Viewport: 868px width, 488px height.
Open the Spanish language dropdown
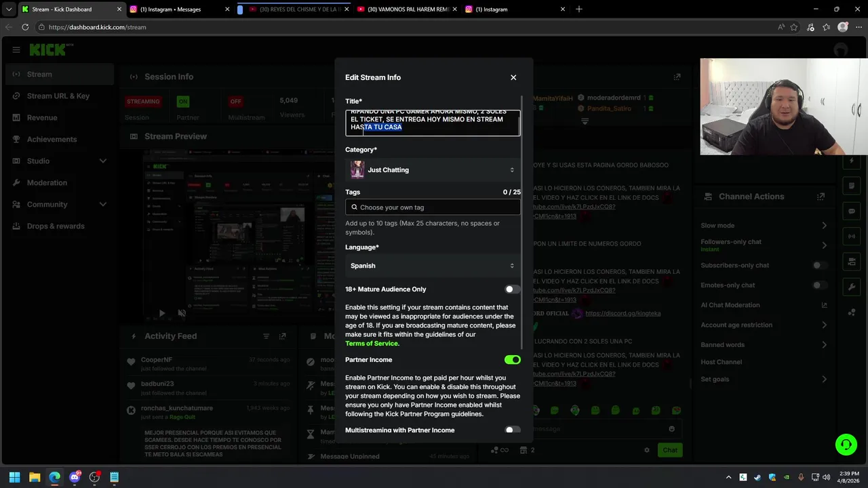point(433,266)
